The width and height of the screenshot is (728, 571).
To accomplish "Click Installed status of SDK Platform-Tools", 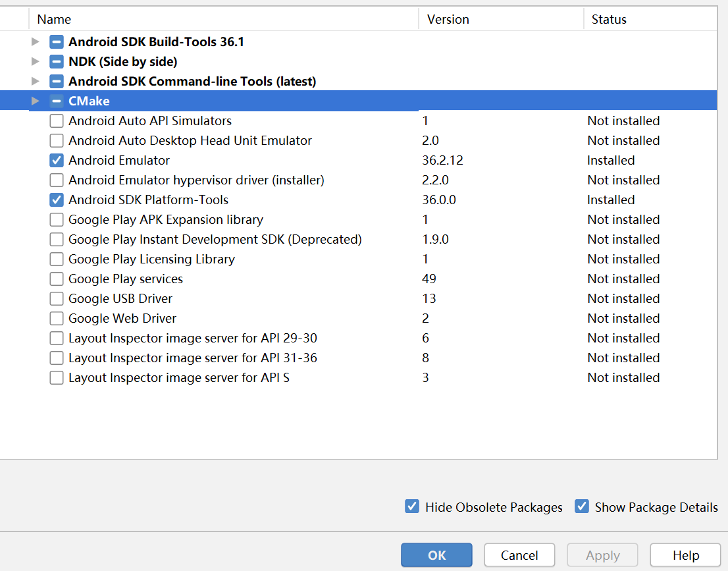I will point(611,200).
